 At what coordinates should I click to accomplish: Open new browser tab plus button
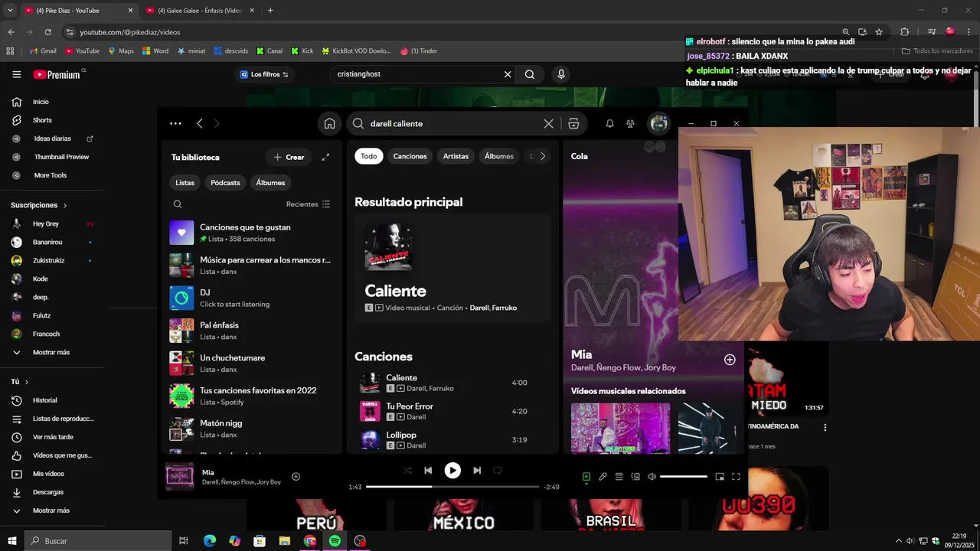click(270, 11)
